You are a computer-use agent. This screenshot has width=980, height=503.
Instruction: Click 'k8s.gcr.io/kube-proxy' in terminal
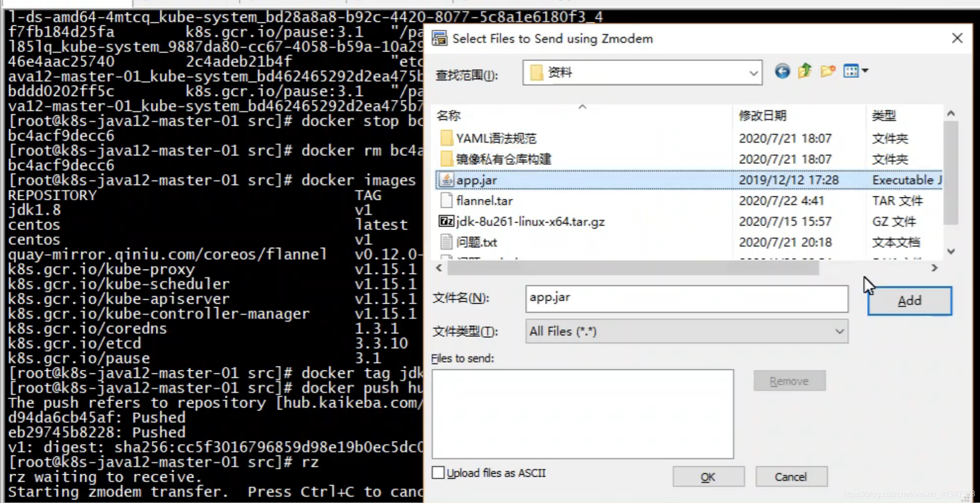[101, 269]
